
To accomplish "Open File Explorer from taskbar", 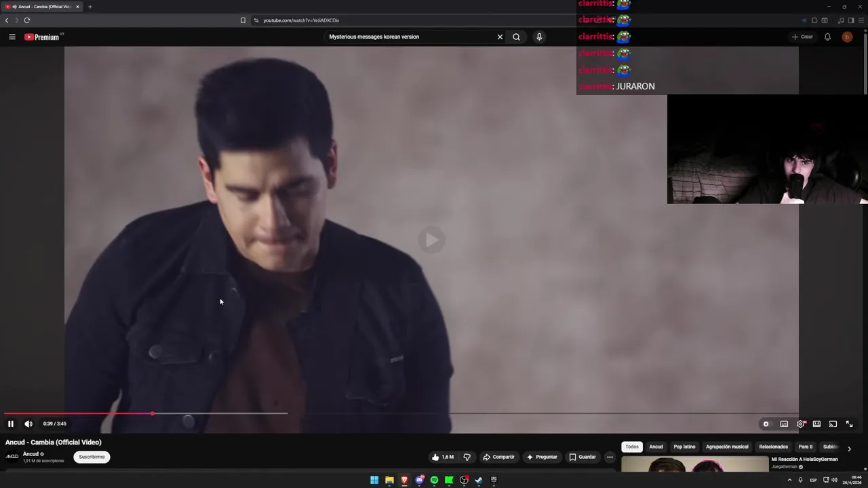I will [x=389, y=480].
